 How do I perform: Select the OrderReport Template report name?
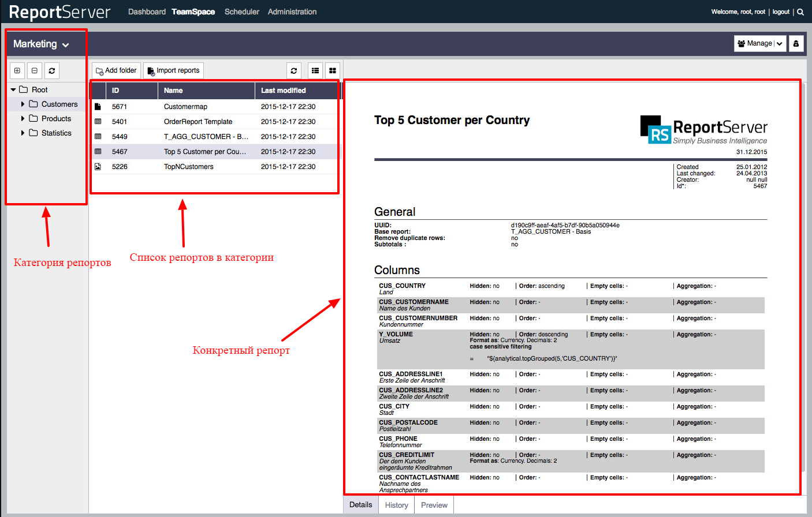point(198,122)
